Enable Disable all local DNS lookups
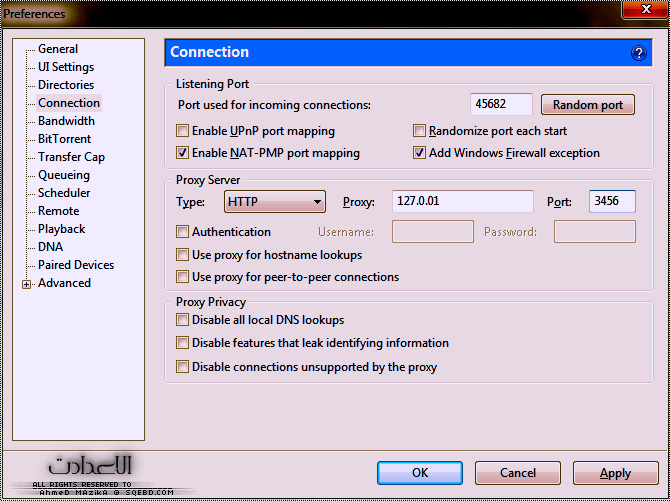670x501 pixels. [x=182, y=320]
